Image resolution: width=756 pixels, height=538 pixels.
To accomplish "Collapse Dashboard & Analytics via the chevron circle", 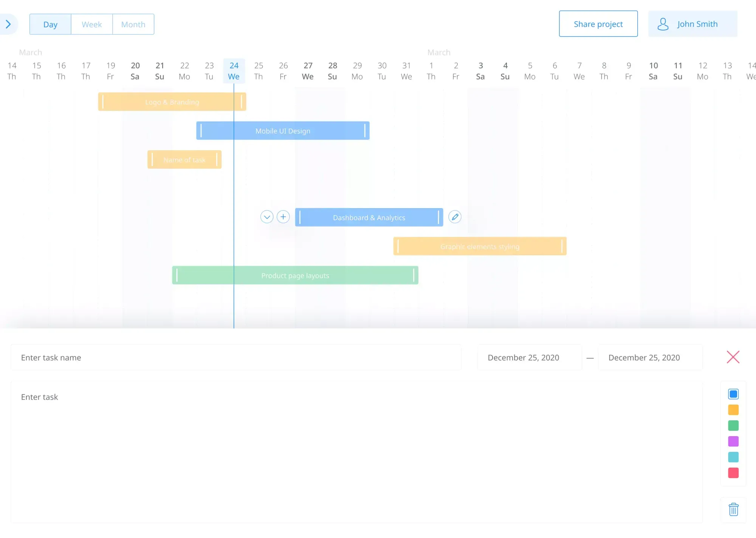I will click(x=267, y=216).
